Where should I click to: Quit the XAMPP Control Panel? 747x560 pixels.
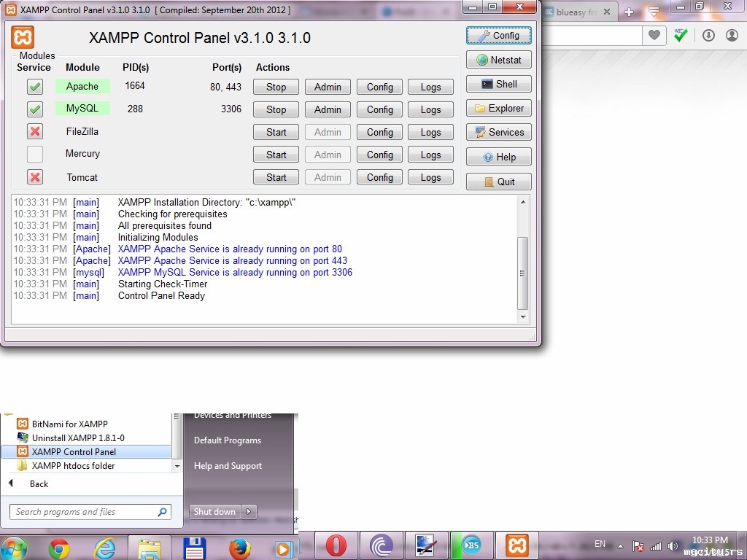499,182
